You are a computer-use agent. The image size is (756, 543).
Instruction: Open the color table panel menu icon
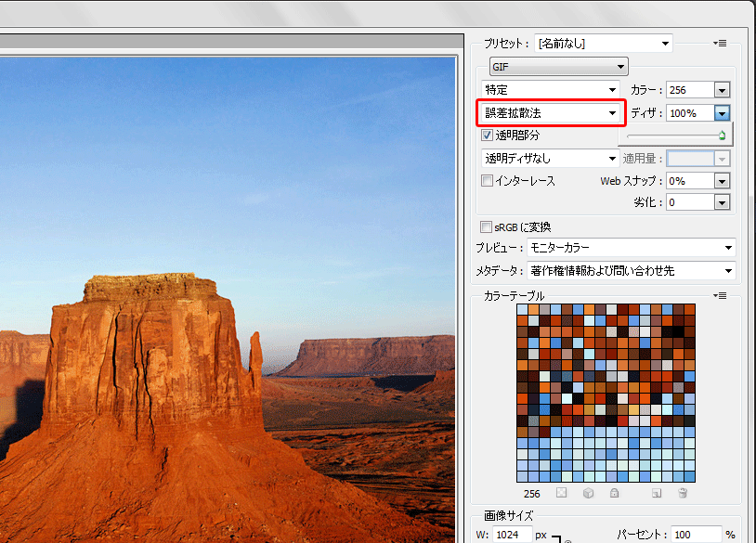tap(720, 295)
